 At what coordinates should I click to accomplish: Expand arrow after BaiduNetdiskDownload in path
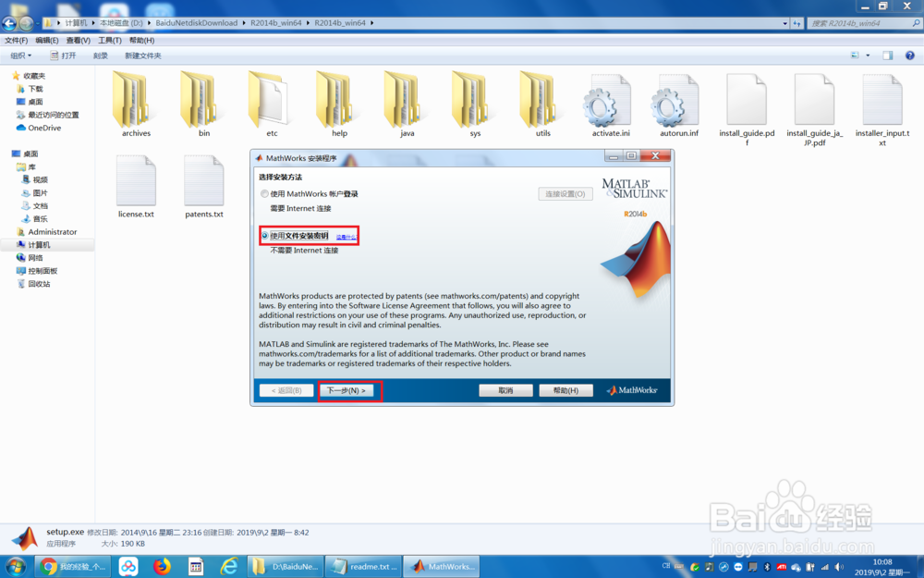243,23
